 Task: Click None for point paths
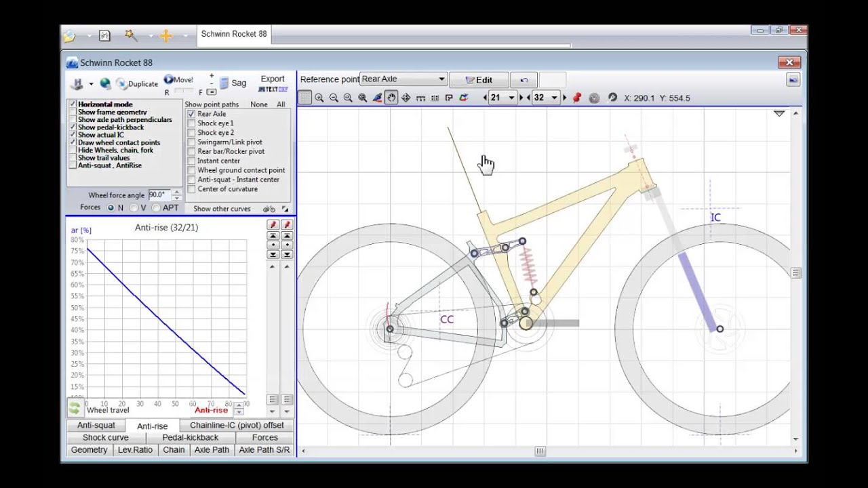pos(259,104)
